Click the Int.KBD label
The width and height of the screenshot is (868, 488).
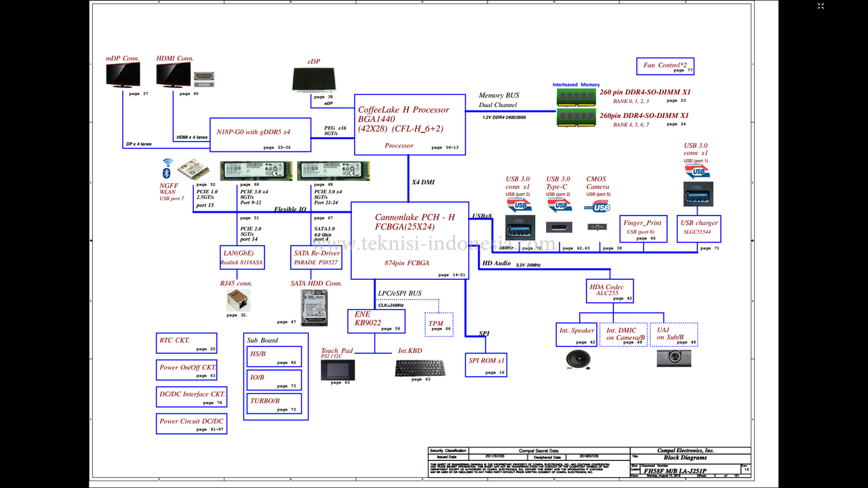410,351
